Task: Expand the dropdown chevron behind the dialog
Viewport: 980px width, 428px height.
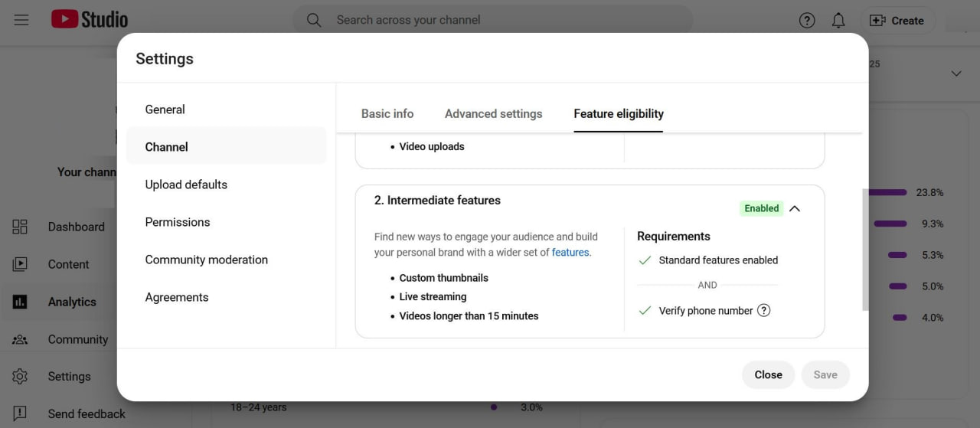Action: [x=956, y=74]
